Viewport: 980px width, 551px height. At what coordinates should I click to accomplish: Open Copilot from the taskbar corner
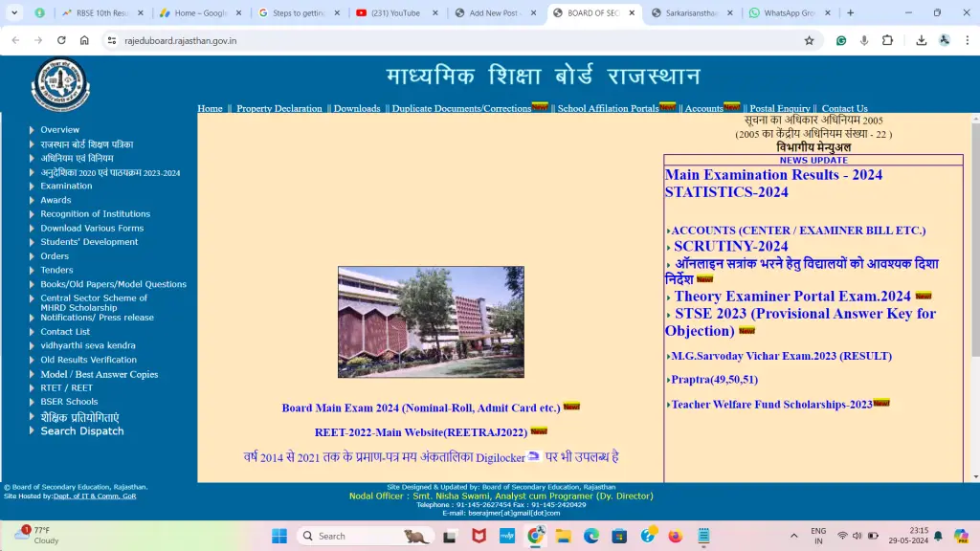(x=961, y=536)
